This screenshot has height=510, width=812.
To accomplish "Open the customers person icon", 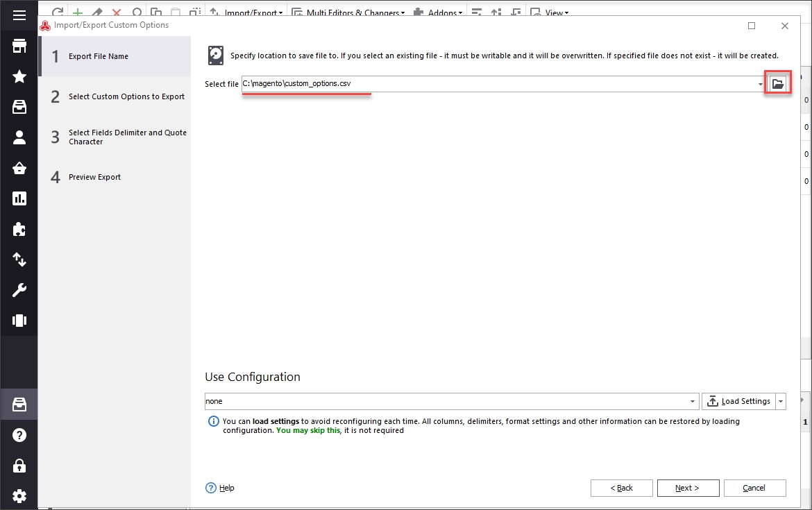I will [19, 137].
